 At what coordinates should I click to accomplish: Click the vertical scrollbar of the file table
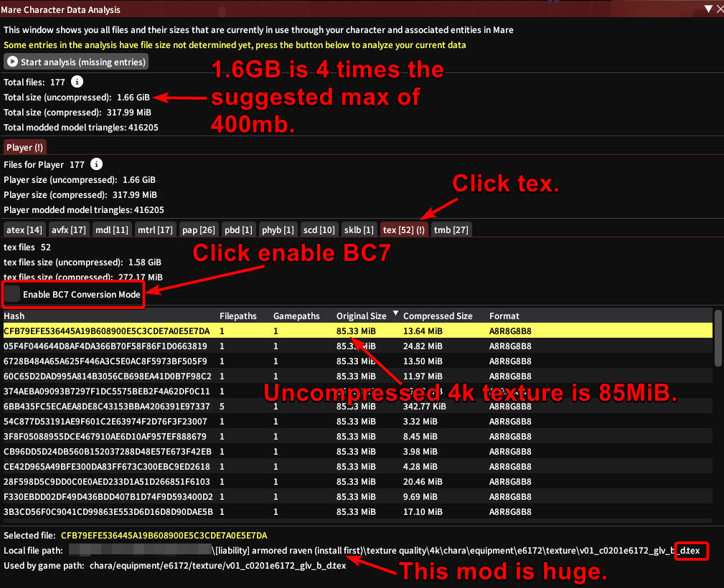(x=718, y=337)
